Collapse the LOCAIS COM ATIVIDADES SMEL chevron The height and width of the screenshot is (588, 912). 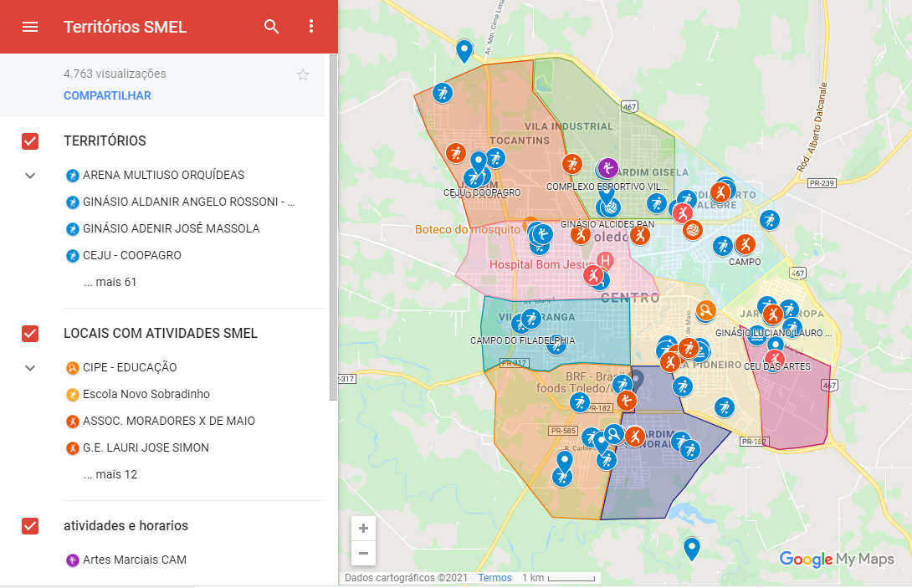coord(30,368)
